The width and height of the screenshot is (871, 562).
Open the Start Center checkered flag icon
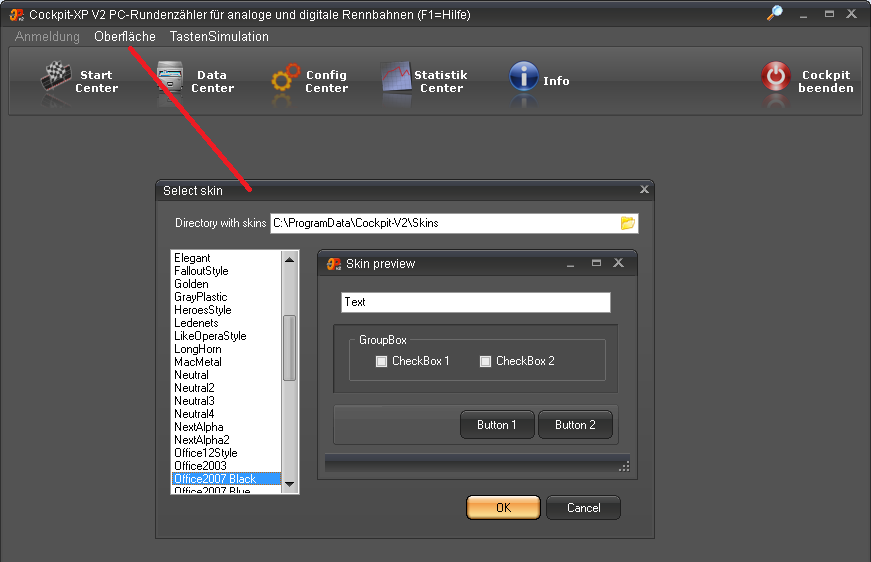pyautogui.click(x=56, y=77)
